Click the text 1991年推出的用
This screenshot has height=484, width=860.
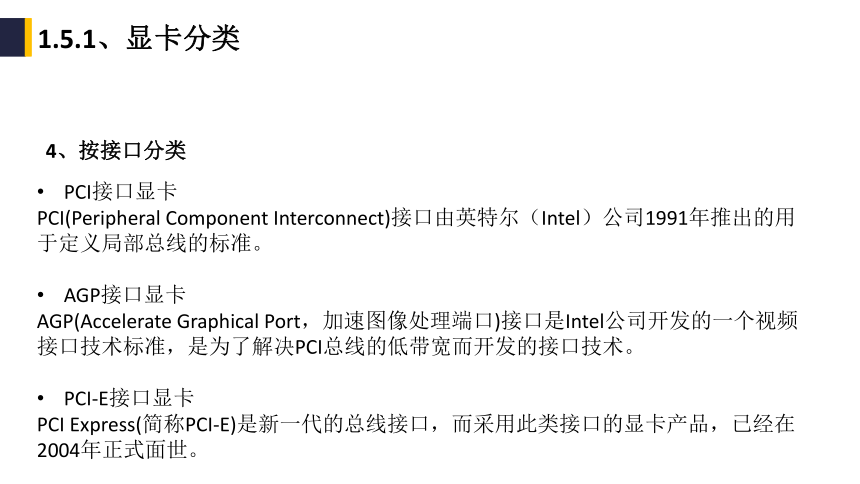point(720,218)
